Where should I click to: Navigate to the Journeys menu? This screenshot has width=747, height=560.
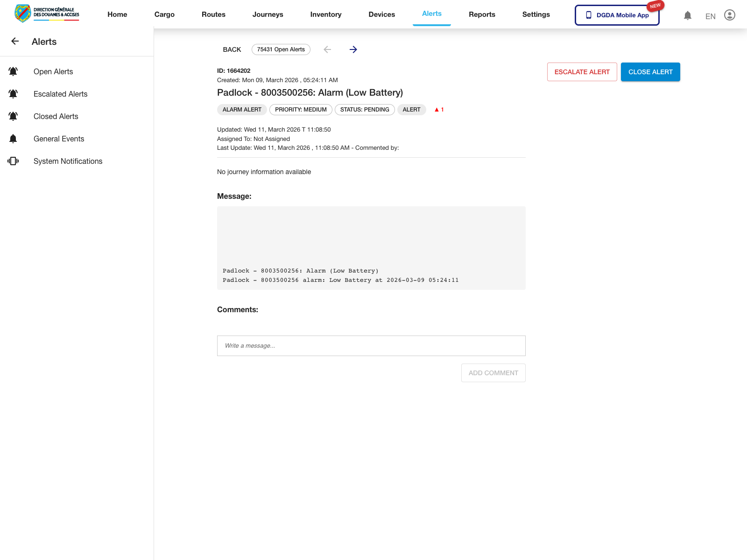click(268, 14)
